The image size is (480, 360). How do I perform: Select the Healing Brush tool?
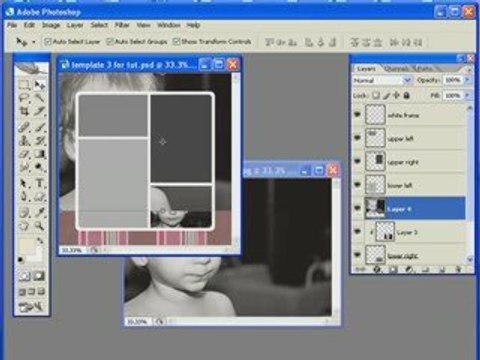coord(24,127)
